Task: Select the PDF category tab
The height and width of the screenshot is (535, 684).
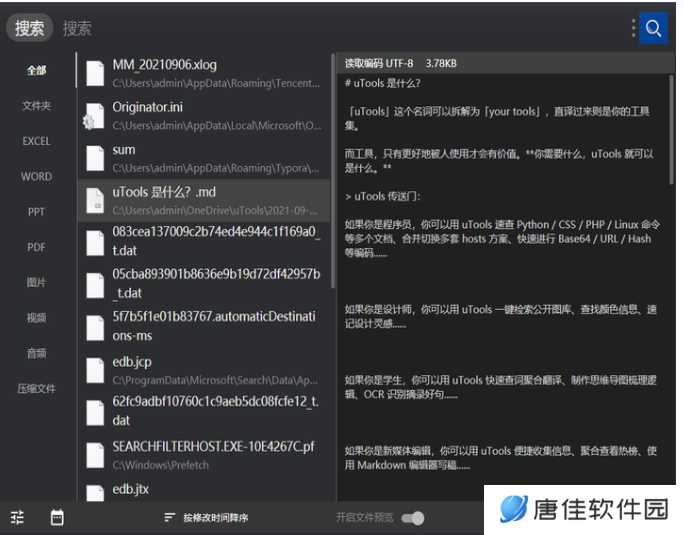Action: point(37,247)
